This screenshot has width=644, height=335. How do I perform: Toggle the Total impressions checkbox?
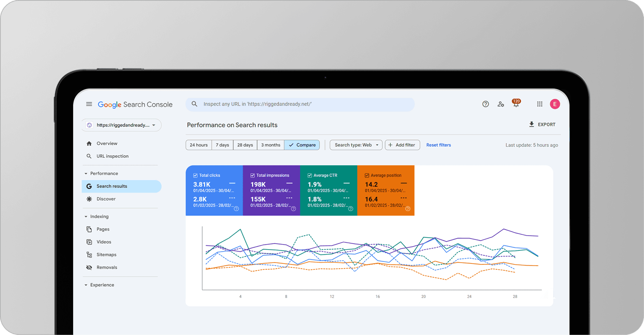252,175
